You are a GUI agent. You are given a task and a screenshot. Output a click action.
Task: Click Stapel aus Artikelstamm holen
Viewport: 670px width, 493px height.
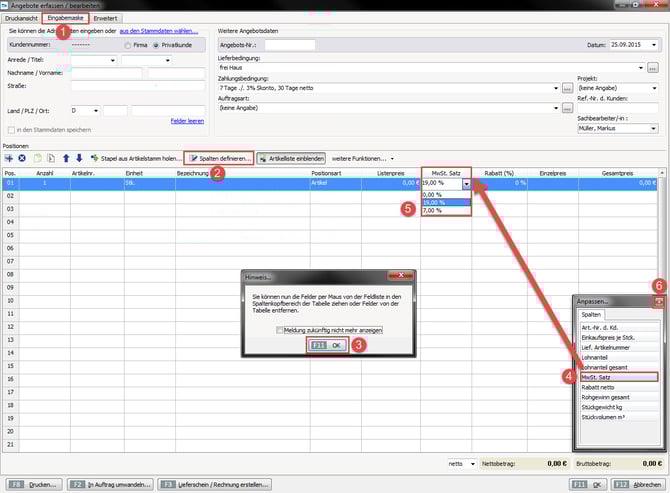point(134,158)
